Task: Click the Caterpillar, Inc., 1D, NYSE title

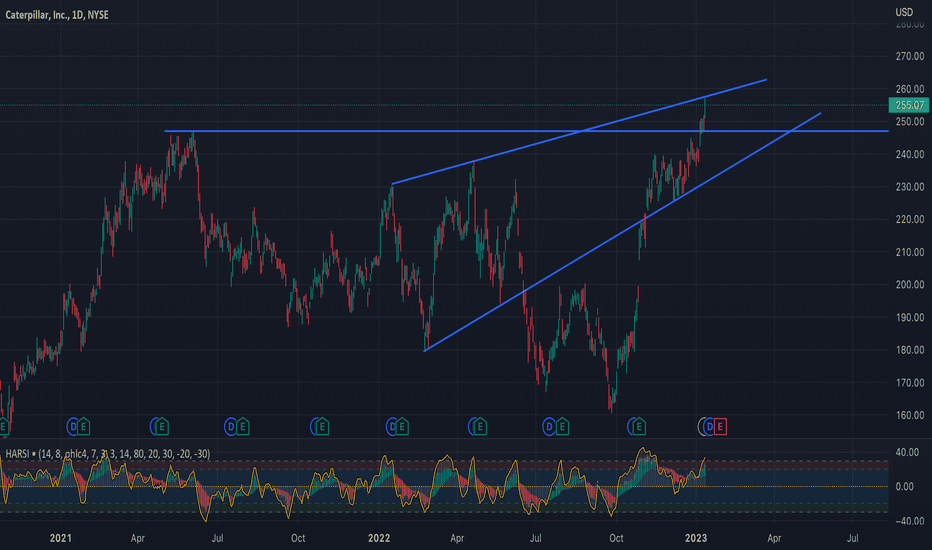Action: [x=57, y=15]
